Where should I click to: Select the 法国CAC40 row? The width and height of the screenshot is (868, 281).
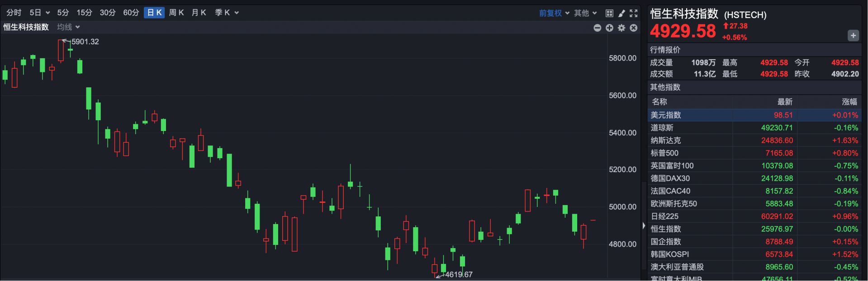tap(754, 191)
